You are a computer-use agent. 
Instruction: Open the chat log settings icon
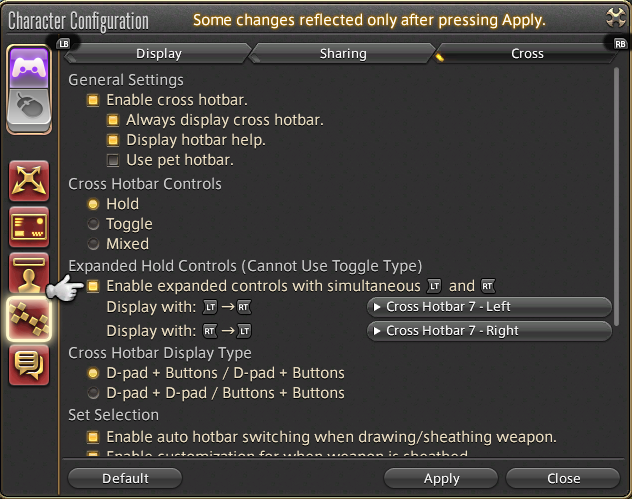point(29,365)
